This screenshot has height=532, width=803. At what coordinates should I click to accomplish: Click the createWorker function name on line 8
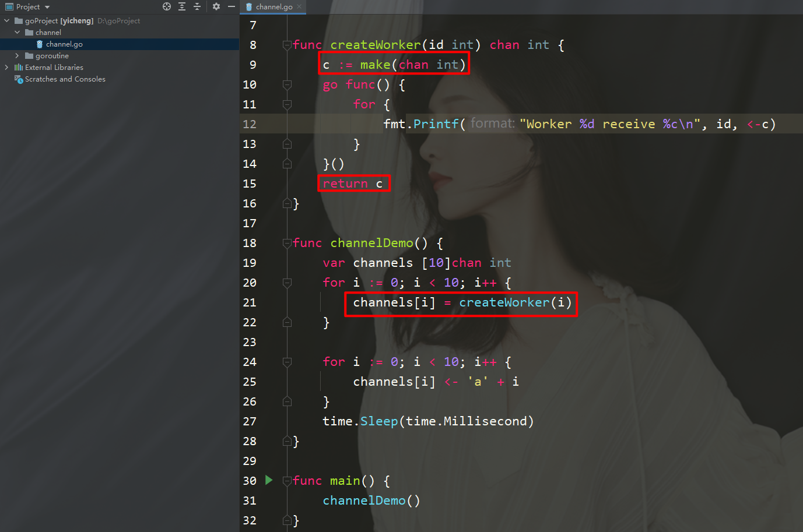376,45
